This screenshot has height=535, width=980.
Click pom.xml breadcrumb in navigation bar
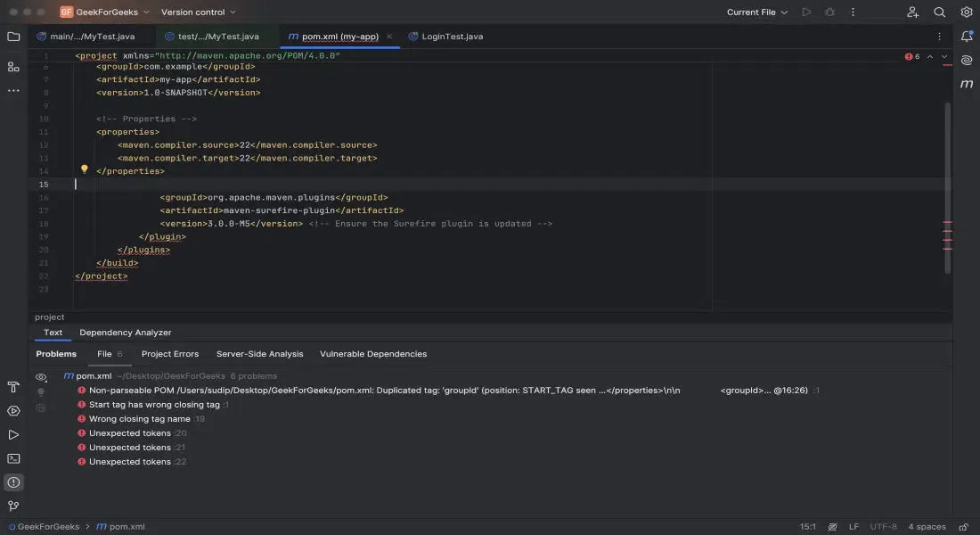(x=120, y=527)
